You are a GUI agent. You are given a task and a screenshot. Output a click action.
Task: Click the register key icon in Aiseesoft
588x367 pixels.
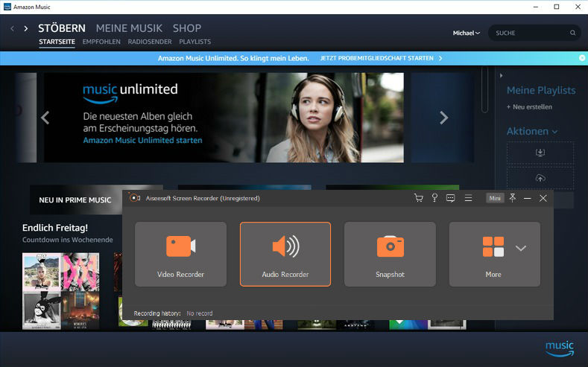[434, 198]
